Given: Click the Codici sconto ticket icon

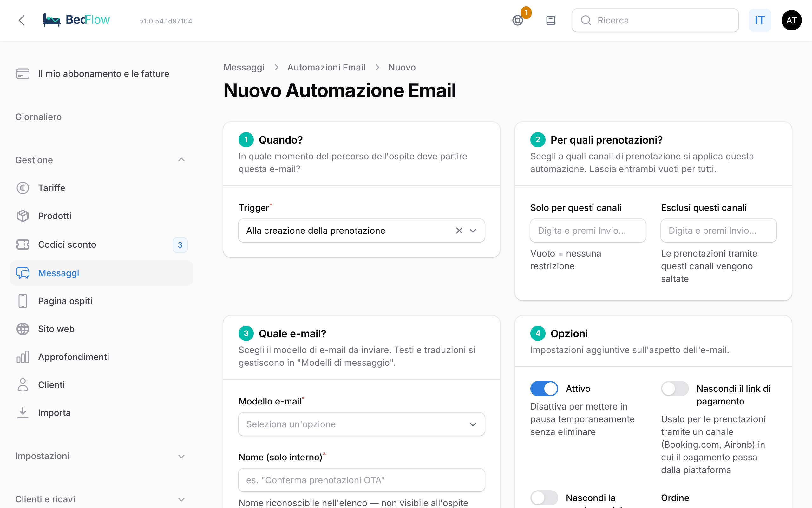Looking at the screenshot, I should coord(23,244).
